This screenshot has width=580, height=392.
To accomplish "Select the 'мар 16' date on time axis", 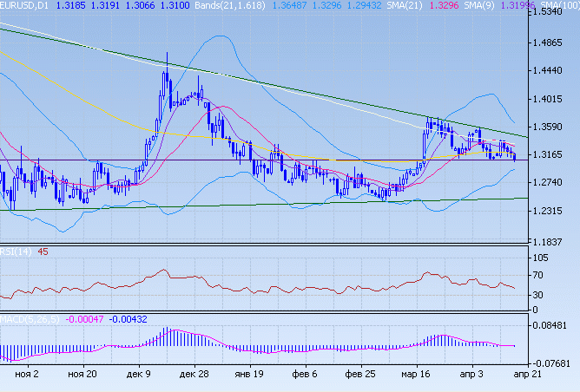I will click(x=415, y=375).
